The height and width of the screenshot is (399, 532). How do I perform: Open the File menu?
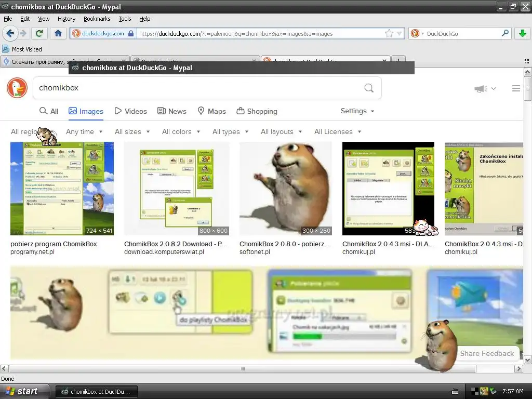(8, 19)
